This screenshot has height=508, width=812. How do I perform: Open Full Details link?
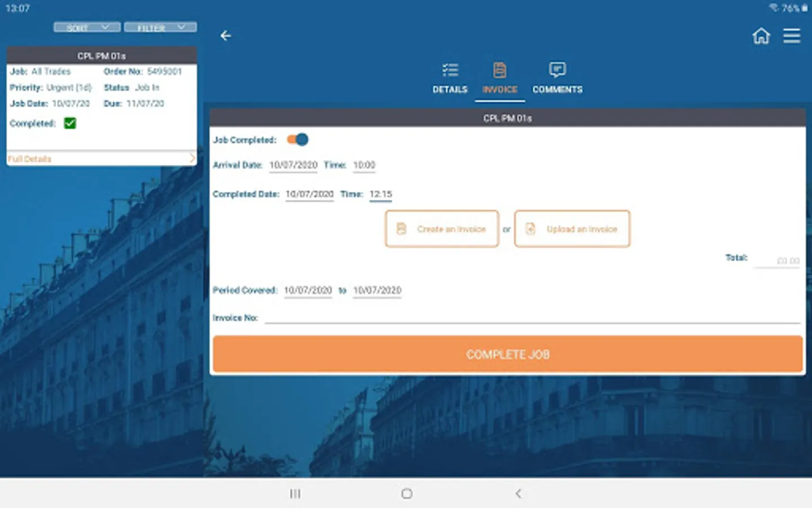click(x=30, y=159)
